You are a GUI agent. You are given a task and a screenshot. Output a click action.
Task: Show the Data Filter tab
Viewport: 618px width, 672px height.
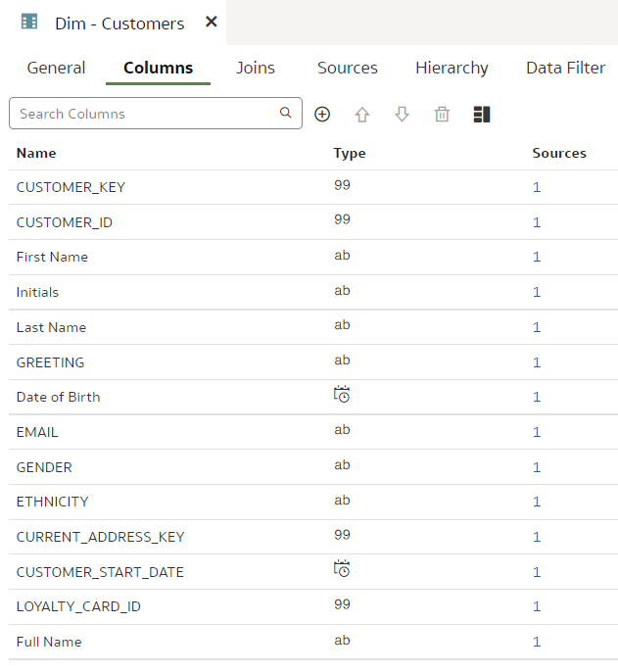[565, 68]
